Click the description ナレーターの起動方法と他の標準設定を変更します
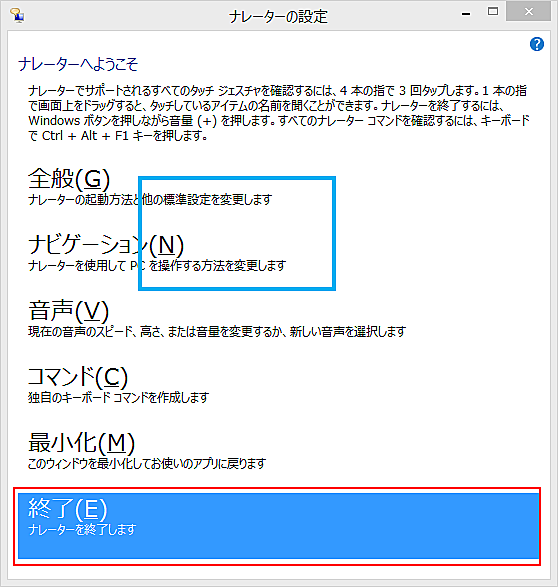Viewport: 558px width, 587px height. [150, 200]
